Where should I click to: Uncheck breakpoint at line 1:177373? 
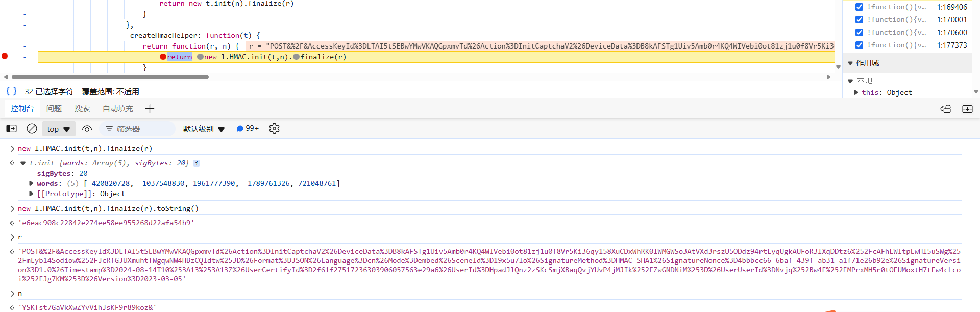pyautogui.click(x=859, y=45)
